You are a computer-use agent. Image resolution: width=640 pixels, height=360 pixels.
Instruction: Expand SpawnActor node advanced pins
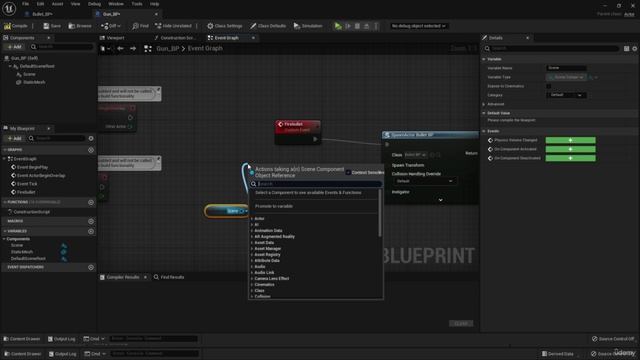(x=440, y=200)
